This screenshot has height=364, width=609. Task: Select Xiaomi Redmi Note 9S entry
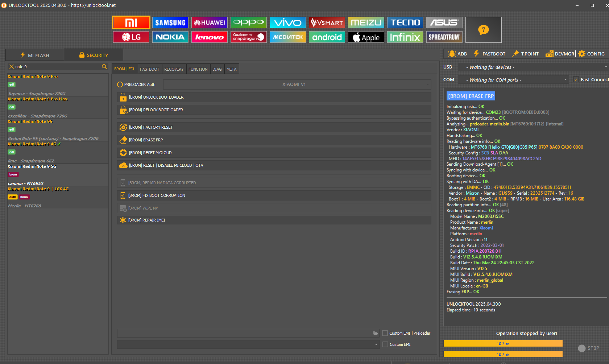58,130
